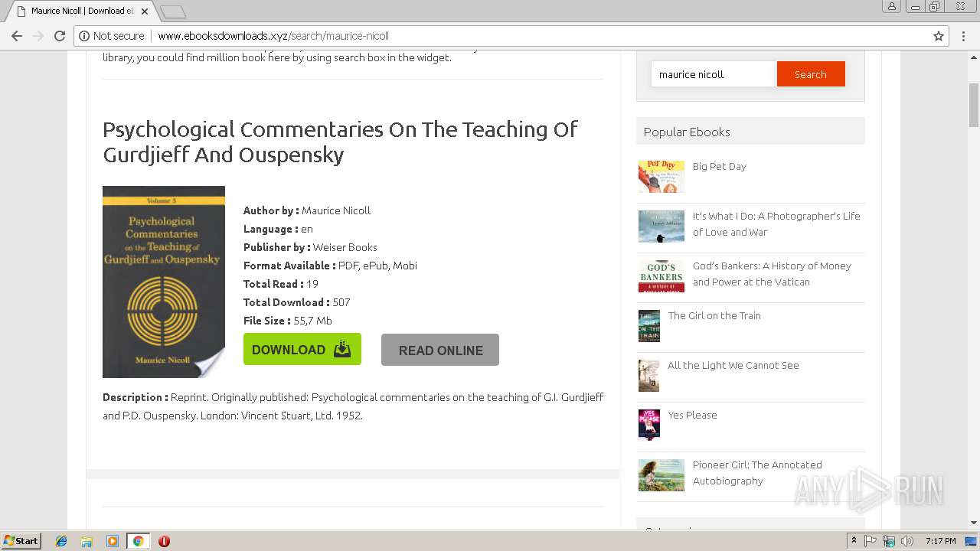
Task: Show hidden system tray icons
Action: pyautogui.click(x=854, y=541)
